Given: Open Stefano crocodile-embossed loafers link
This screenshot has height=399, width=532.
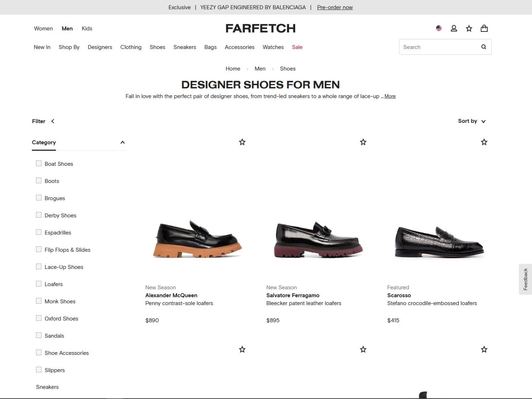Looking at the screenshot, I should coord(432,303).
